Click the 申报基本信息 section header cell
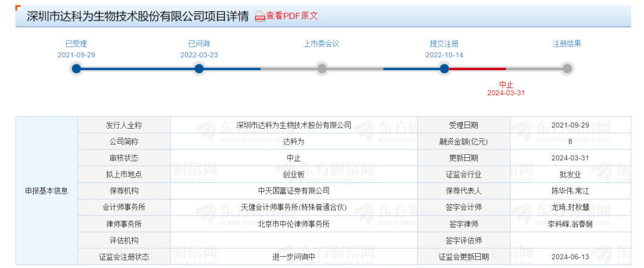The height and width of the screenshot is (268, 644). point(47,191)
